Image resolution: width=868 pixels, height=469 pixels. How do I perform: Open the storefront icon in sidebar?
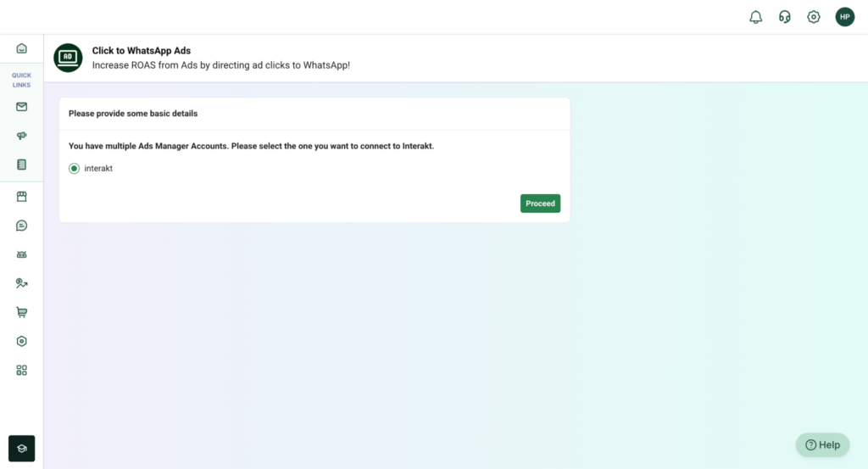pos(21,197)
